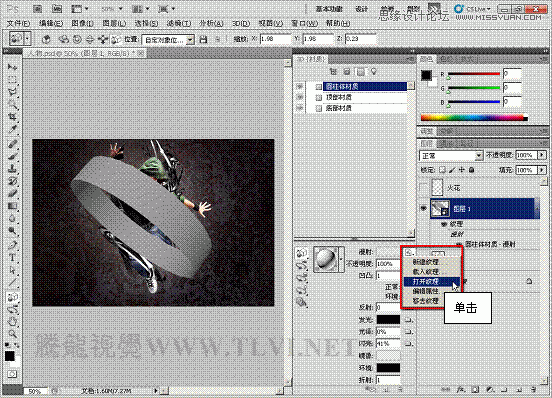Switch to the 通道 channels tab

pyautogui.click(x=446, y=143)
